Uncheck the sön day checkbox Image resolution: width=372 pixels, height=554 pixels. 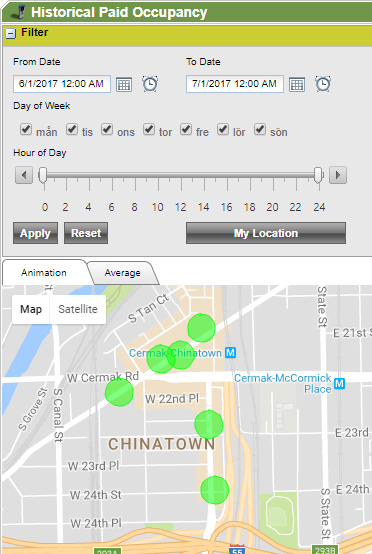[260, 129]
